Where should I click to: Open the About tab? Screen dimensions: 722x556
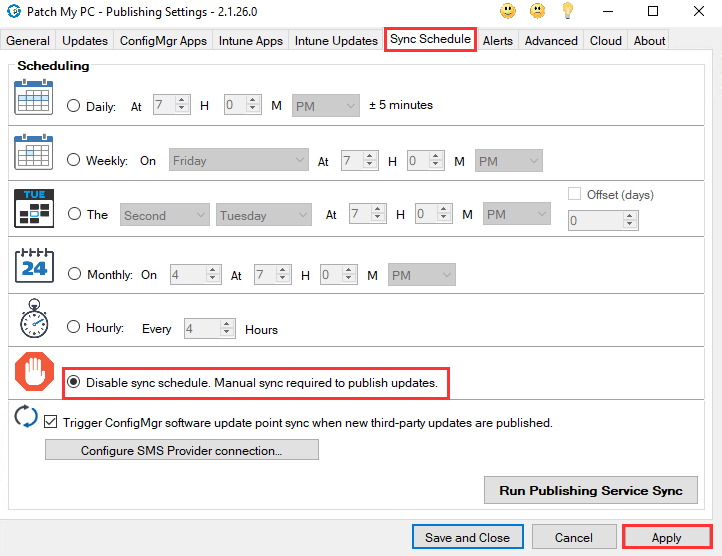(x=649, y=41)
